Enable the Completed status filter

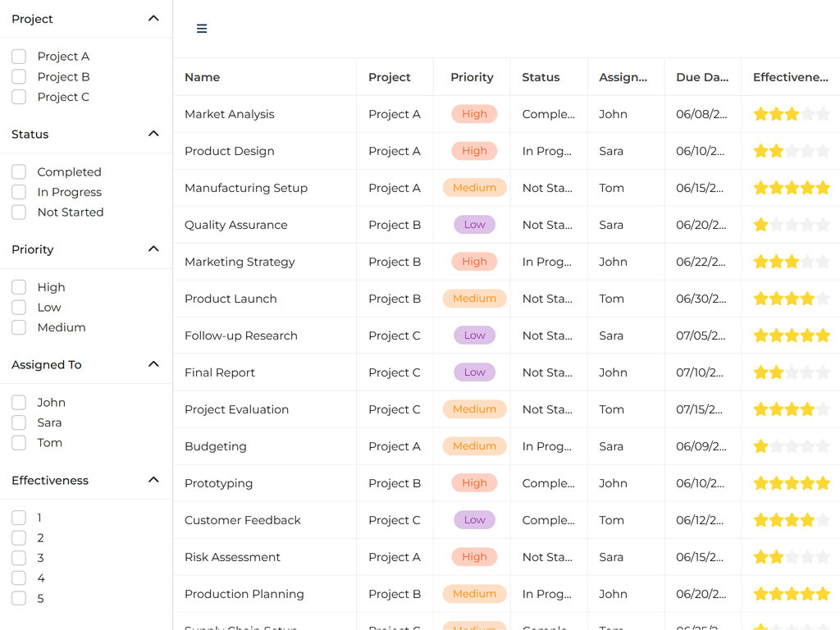[18, 171]
